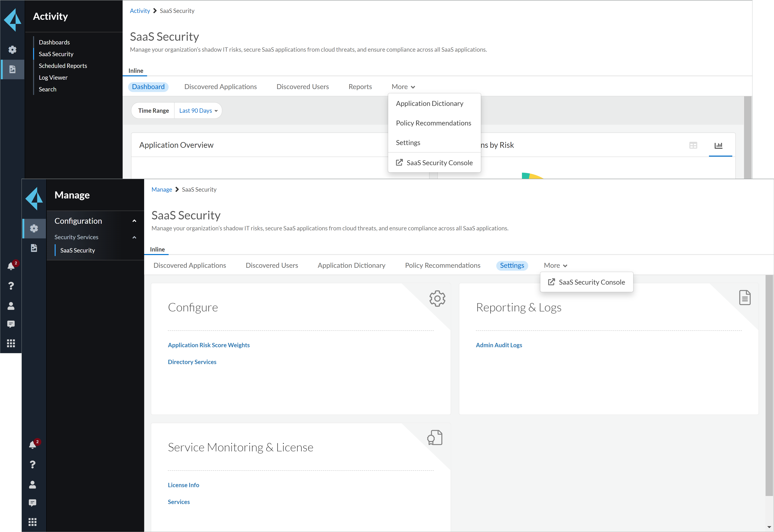This screenshot has width=774, height=532.
Task: Click the help question mark in Manage sidebar
Action: click(32, 464)
